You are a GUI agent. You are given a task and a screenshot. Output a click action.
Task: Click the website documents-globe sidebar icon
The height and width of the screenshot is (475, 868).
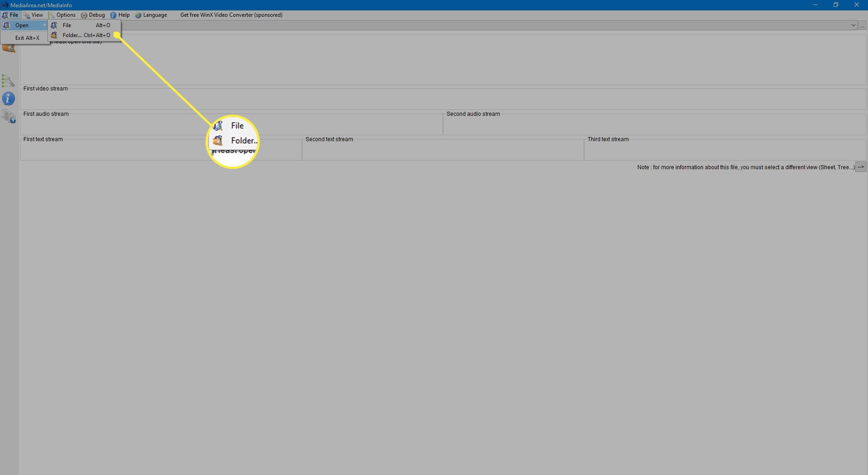click(x=9, y=117)
